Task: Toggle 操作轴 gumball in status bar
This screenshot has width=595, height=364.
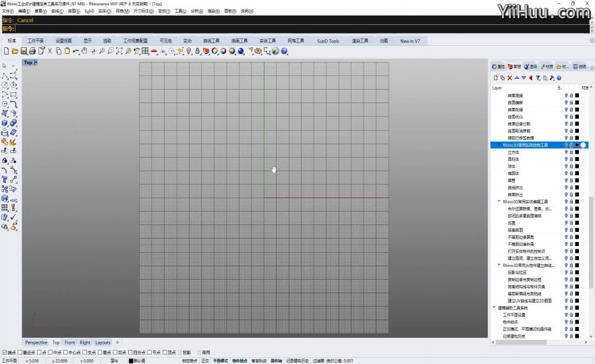Action: [x=277, y=361]
